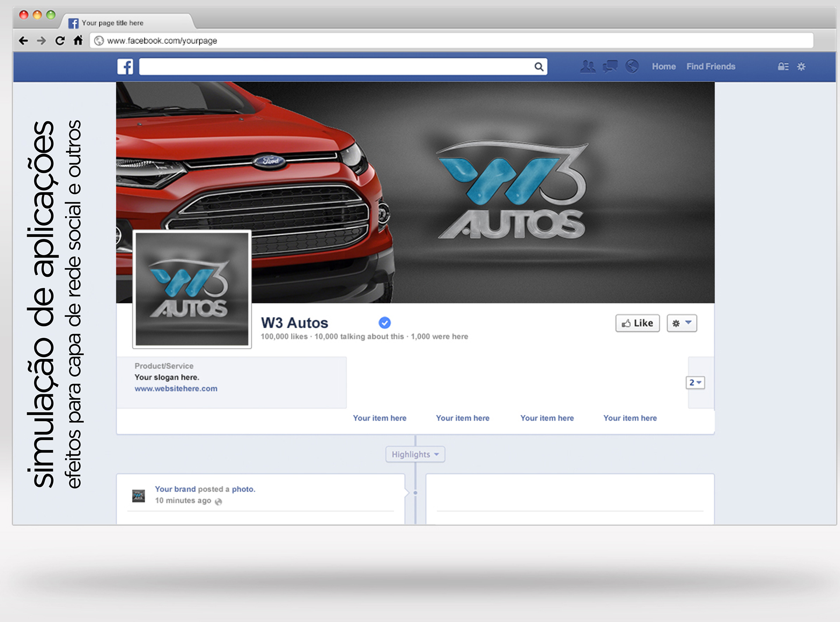Open page gear dropdown beside Like
840x622 pixels.
coord(682,323)
